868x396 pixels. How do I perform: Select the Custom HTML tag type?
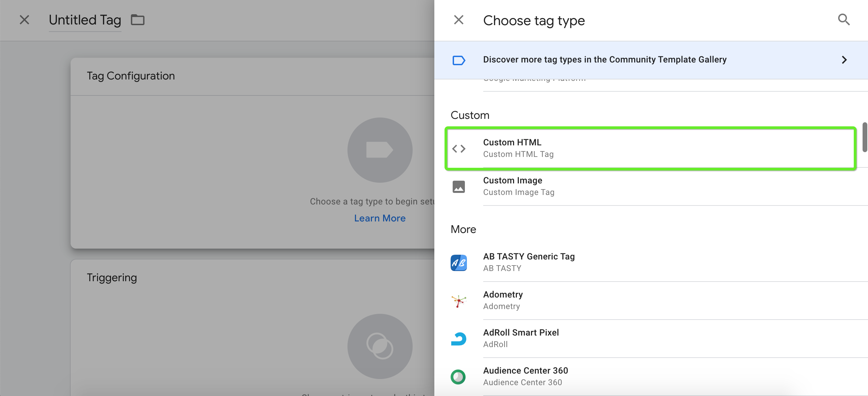tap(651, 148)
